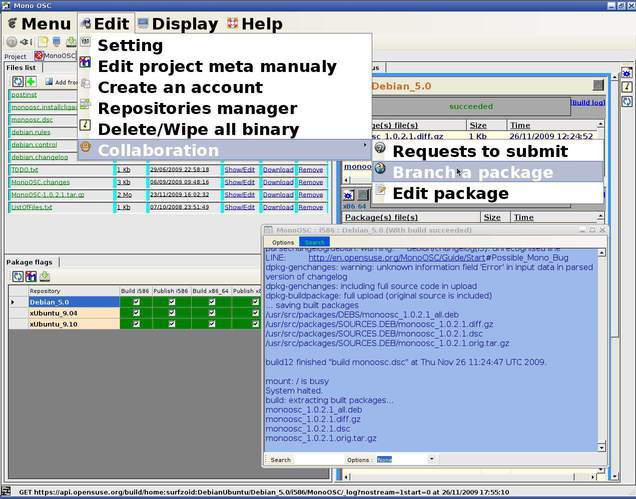636x499 pixels.
Task: Expand the Collaboration submenu arrow
Action: pos(365,145)
